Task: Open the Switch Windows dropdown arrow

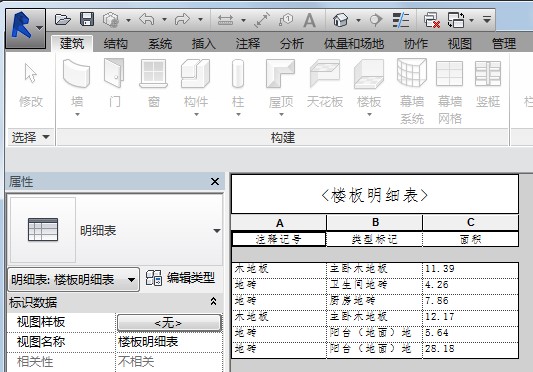Action: pyautogui.click(x=471, y=20)
